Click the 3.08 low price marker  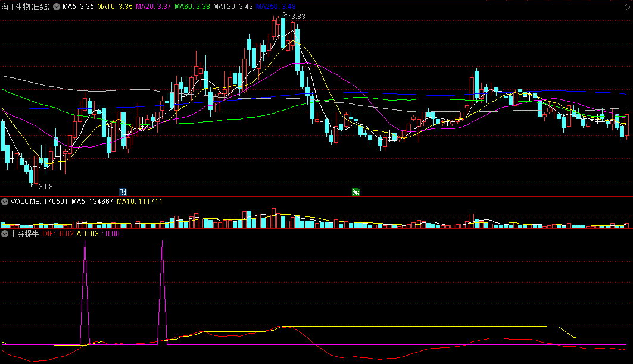46,187
